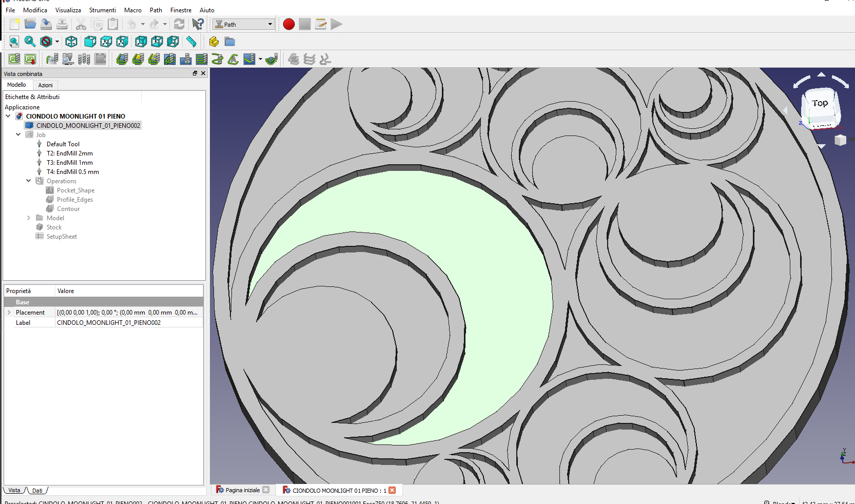Open the File menu

(10, 10)
